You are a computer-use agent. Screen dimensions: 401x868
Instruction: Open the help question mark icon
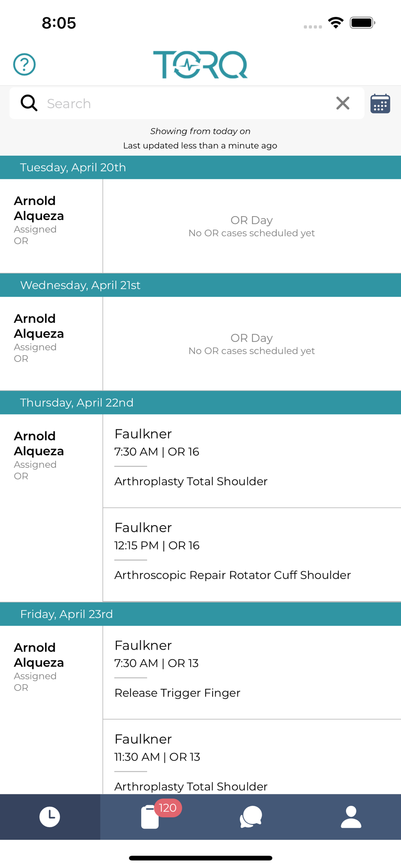[x=24, y=64]
